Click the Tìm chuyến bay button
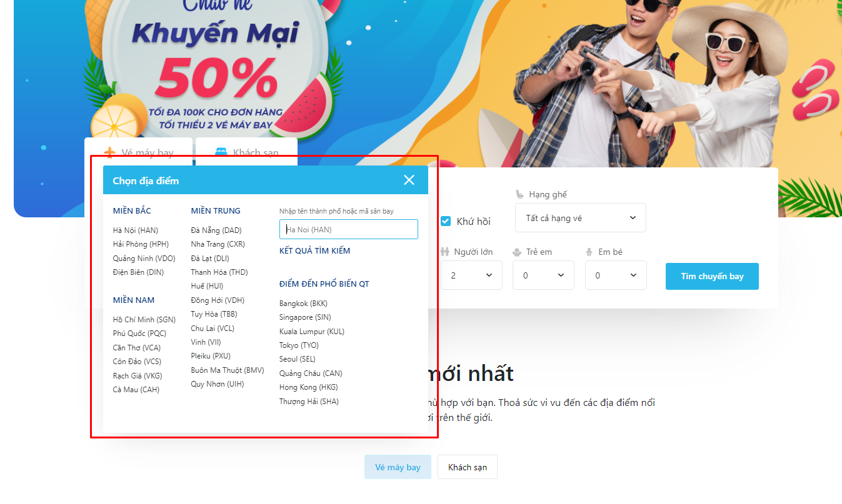Screen dimensions: 842x504 tap(711, 276)
